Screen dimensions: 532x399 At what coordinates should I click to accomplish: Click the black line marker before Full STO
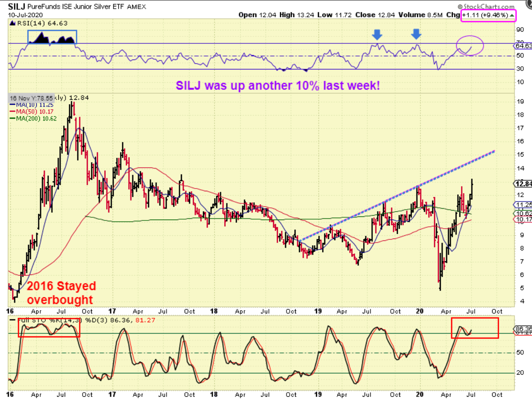[13, 320]
